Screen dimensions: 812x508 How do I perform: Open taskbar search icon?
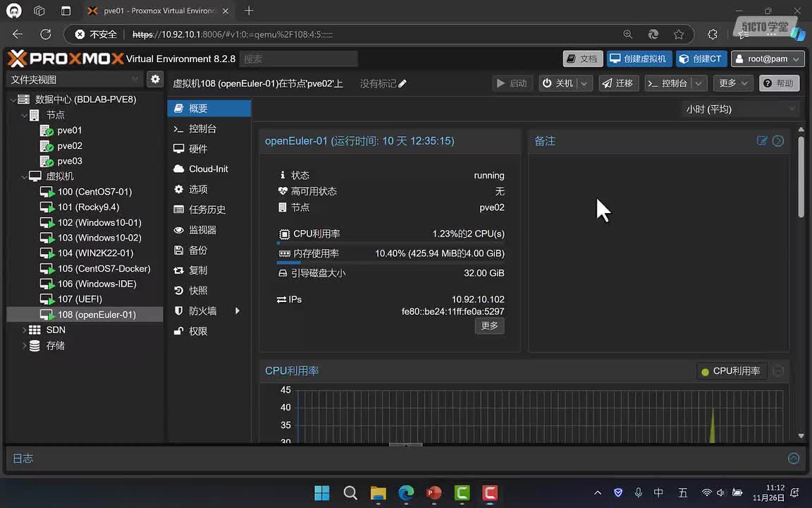click(350, 492)
